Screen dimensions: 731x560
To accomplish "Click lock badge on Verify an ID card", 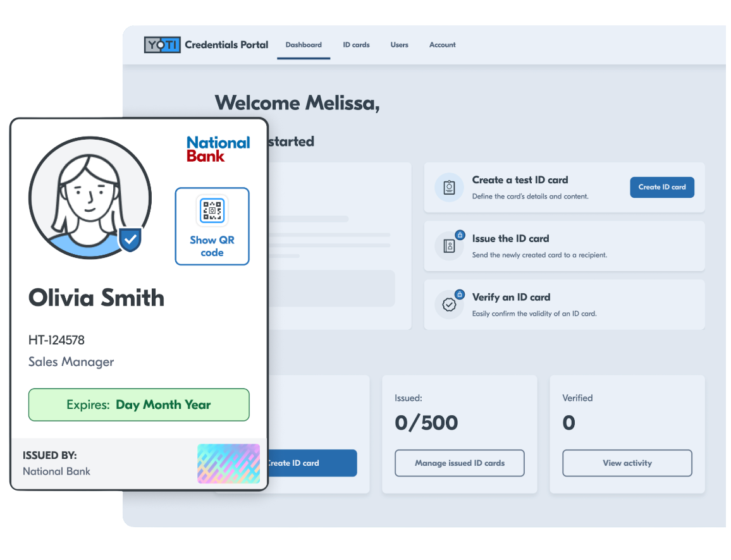I will click(460, 294).
